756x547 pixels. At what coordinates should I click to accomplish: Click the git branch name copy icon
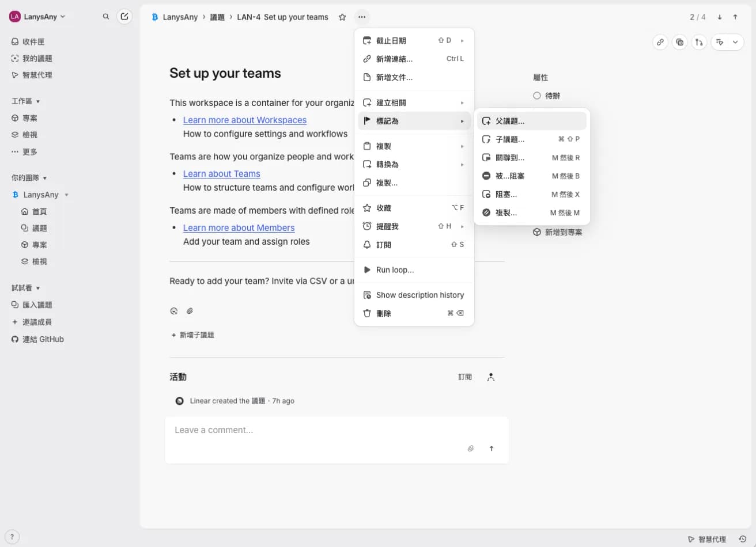[x=699, y=42]
